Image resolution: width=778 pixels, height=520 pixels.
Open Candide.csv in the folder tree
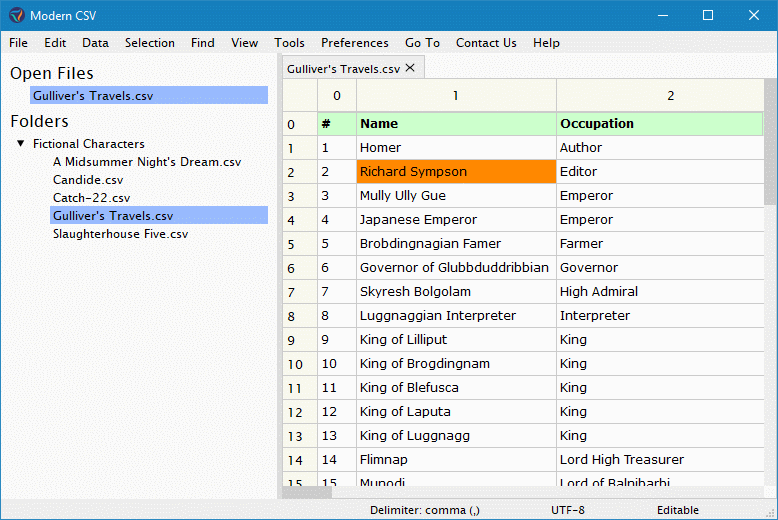coord(88,180)
